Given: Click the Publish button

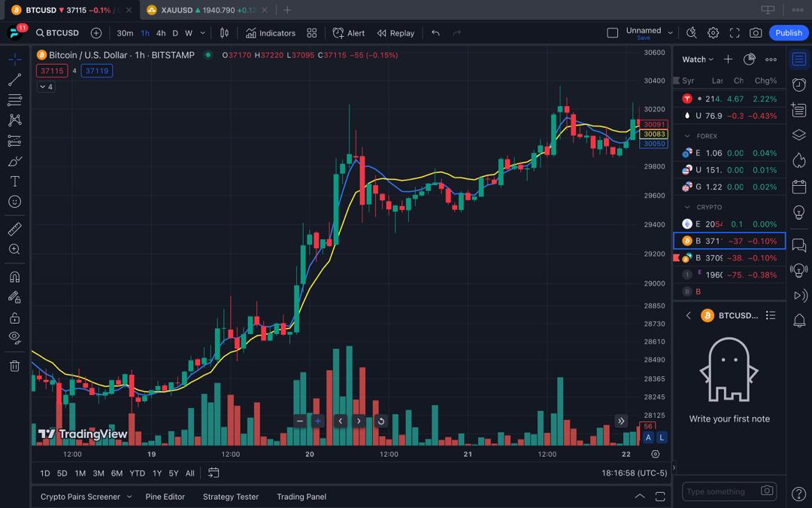Looking at the screenshot, I should [x=789, y=33].
